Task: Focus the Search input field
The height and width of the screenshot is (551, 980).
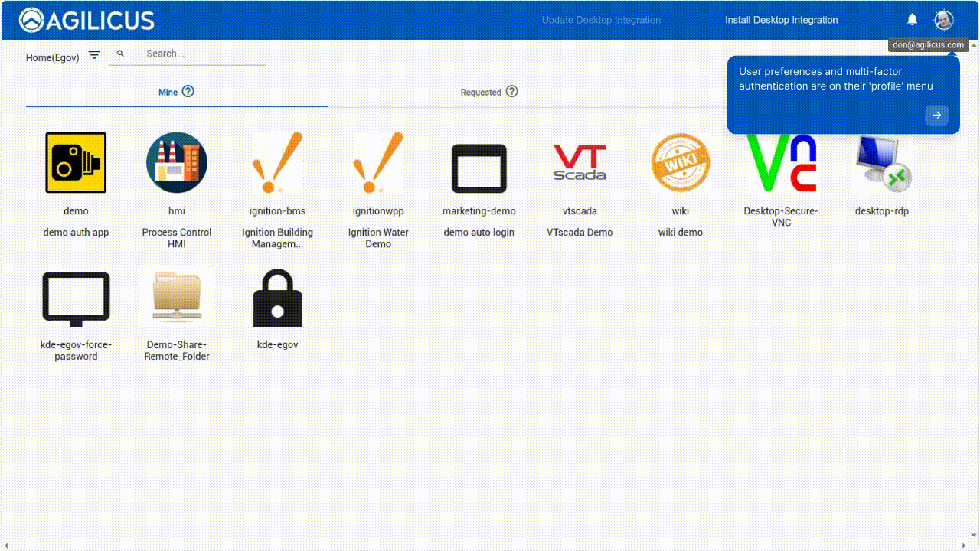Action: click(203, 54)
